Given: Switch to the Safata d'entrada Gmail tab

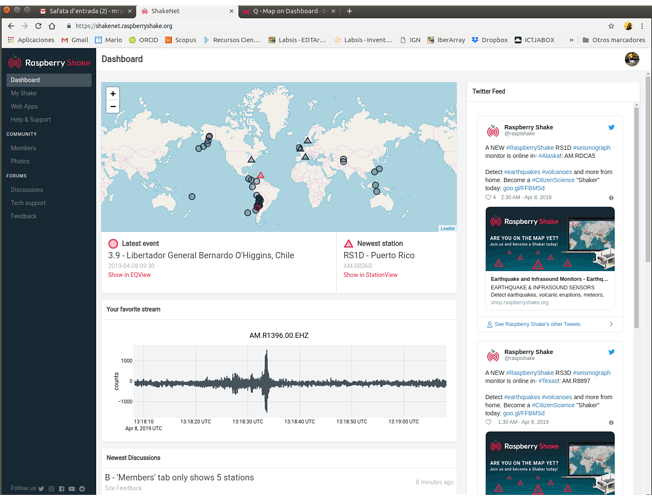Looking at the screenshot, I should click(85, 11).
